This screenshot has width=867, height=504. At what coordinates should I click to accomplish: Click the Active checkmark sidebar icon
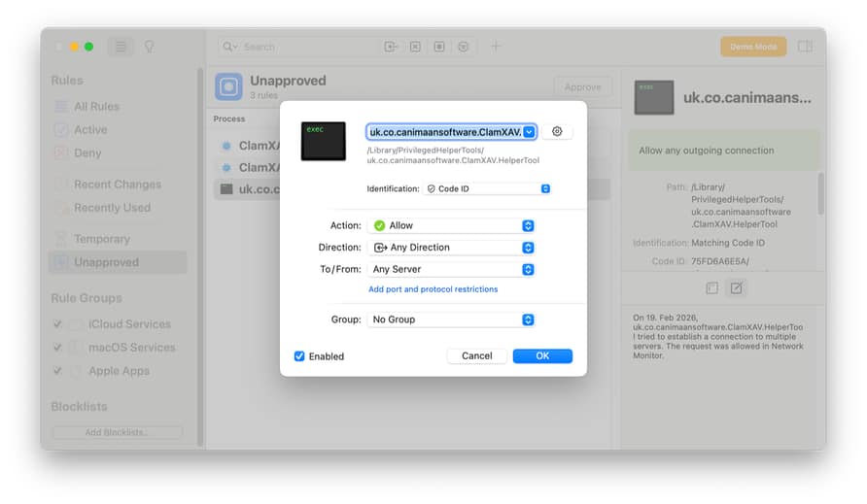click(61, 130)
